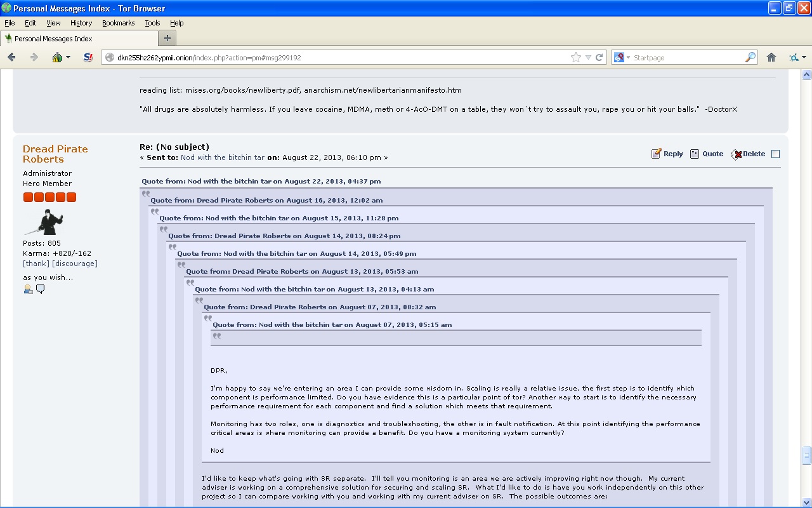
Task: Click the Quote button on the message
Action: click(x=707, y=154)
